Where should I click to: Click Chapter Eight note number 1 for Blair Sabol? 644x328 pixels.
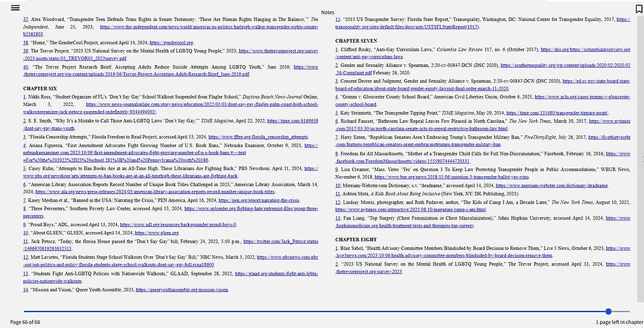(336, 248)
